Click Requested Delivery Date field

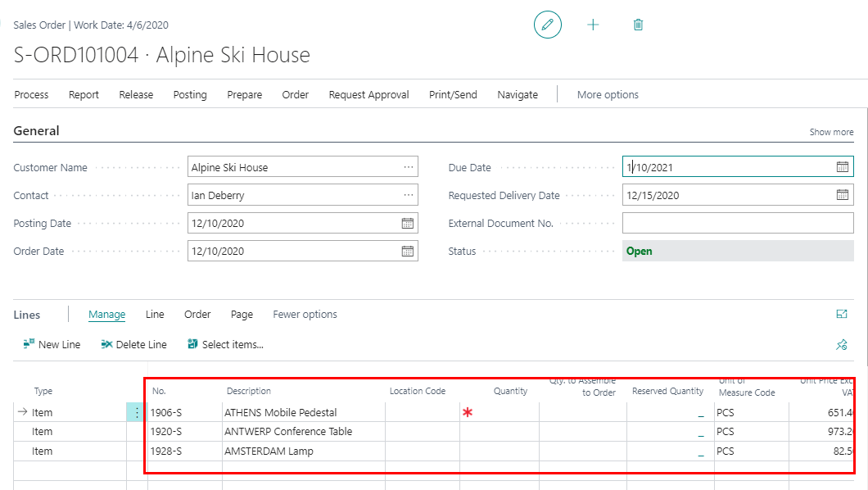click(738, 195)
